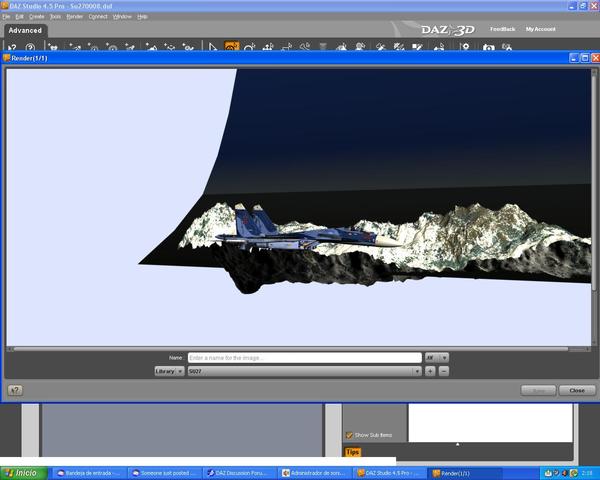Screen dimensions: 600x480
Task: Open the Help menu
Action: 142,17
